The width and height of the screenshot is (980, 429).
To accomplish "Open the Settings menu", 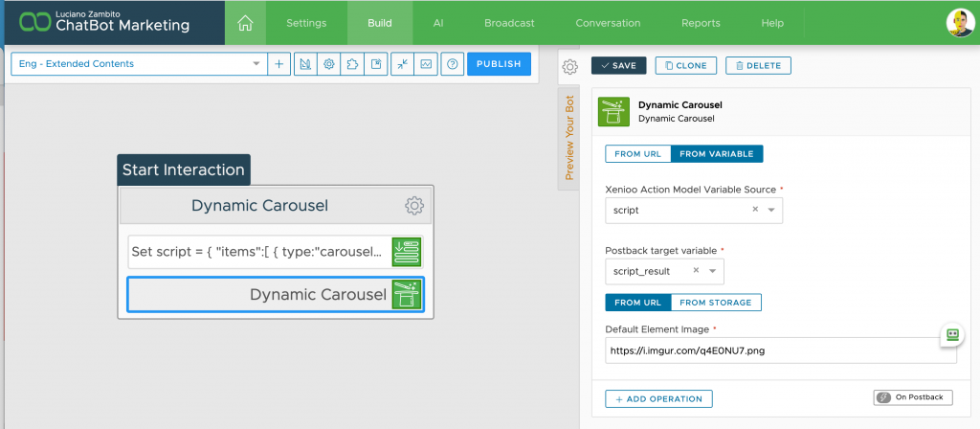I will [x=306, y=23].
